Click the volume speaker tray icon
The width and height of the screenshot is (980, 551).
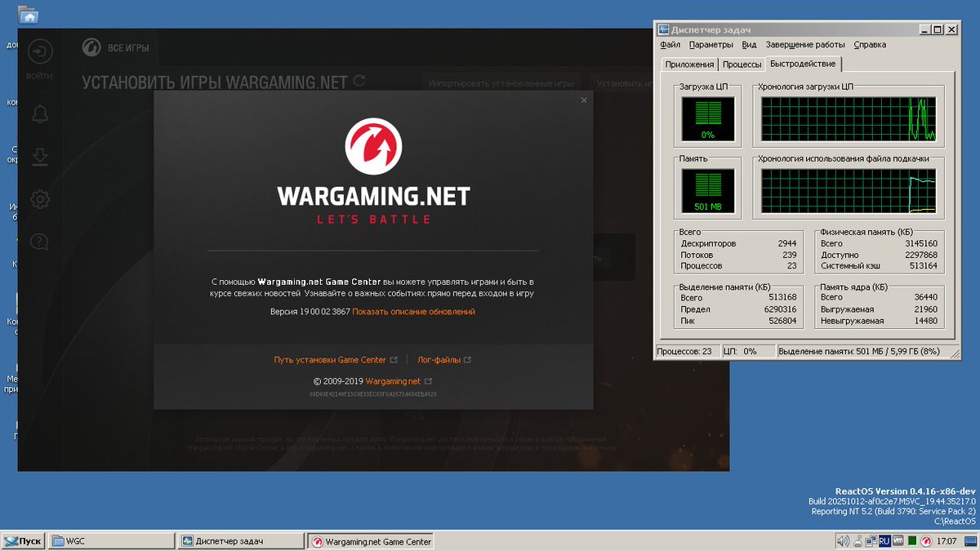point(844,540)
